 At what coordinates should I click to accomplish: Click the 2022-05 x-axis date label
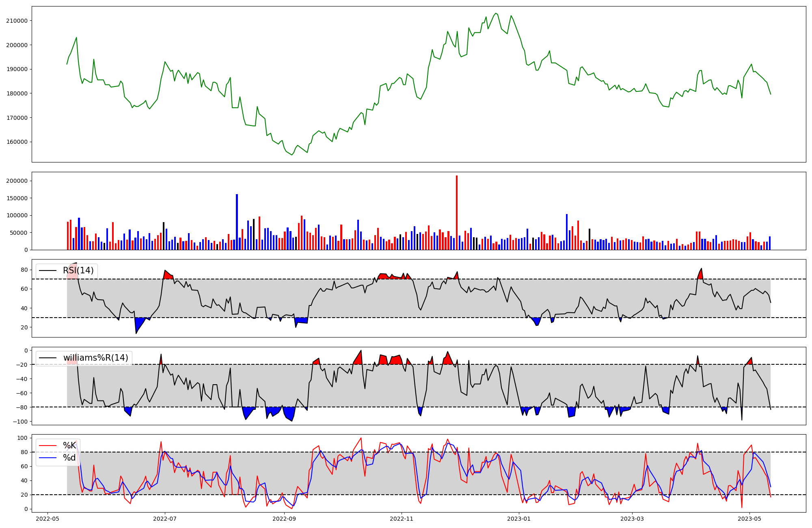[48, 519]
